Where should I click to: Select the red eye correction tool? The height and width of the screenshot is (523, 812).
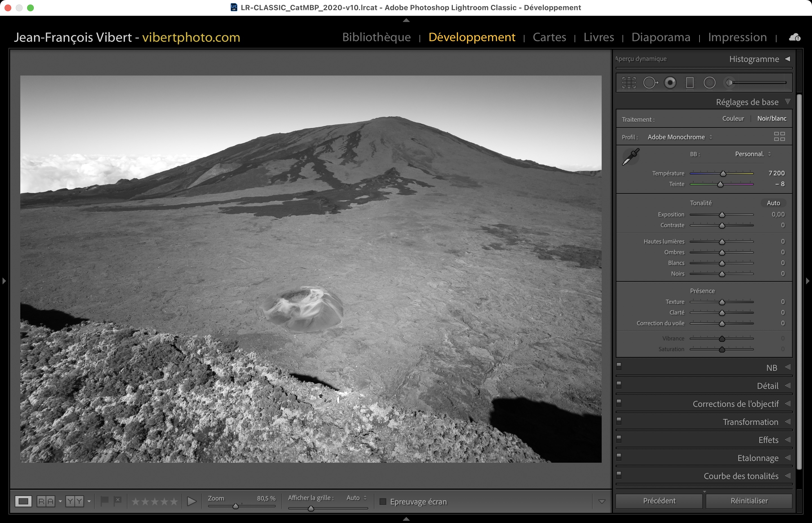point(670,83)
